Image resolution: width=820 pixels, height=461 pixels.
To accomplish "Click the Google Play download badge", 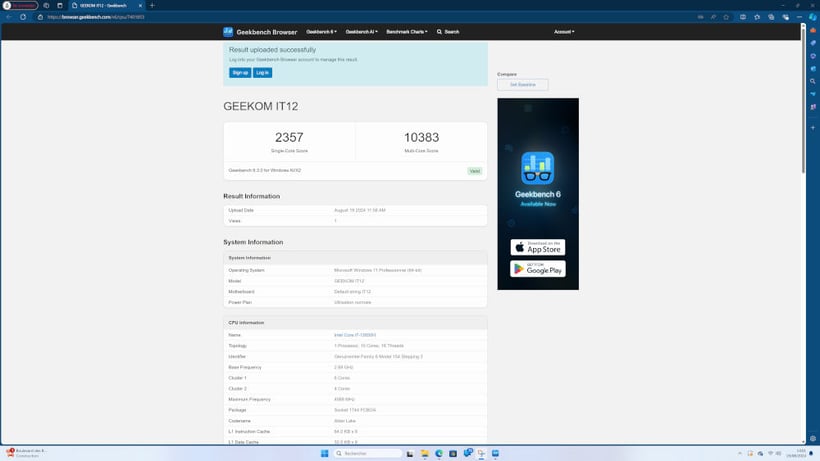I will [538, 269].
